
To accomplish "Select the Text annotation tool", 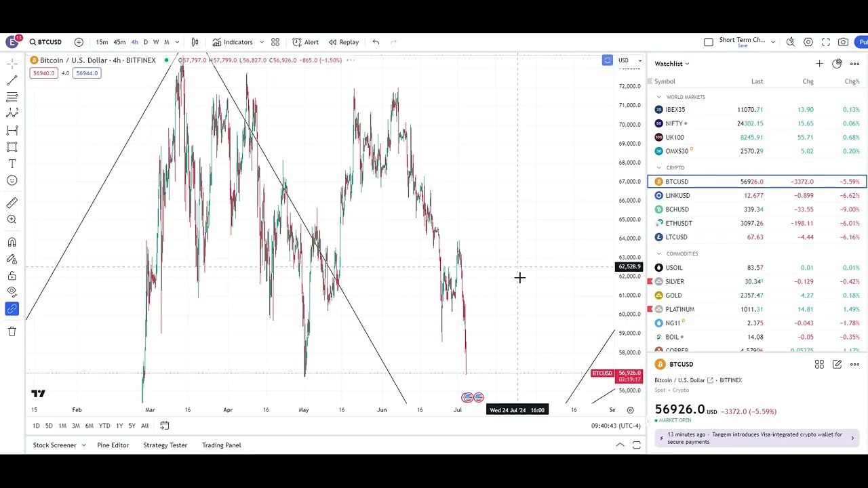I will click(x=12, y=163).
